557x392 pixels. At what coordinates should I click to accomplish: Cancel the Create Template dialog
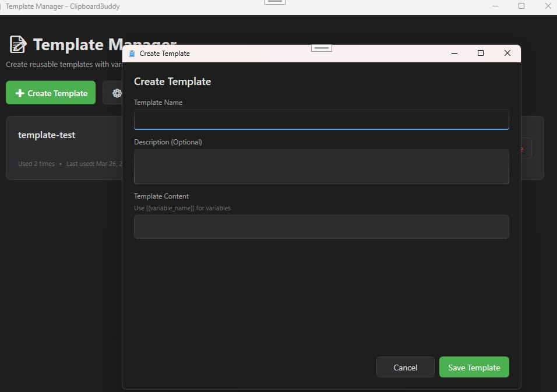click(x=405, y=367)
